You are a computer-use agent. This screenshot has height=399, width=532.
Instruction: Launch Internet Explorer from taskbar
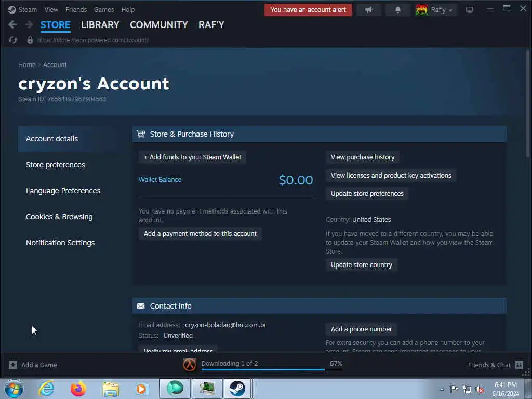click(x=46, y=389)
